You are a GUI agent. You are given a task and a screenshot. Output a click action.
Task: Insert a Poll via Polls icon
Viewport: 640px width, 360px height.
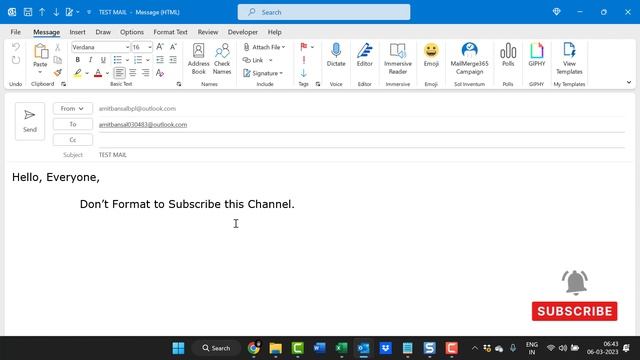click(508, 55)
